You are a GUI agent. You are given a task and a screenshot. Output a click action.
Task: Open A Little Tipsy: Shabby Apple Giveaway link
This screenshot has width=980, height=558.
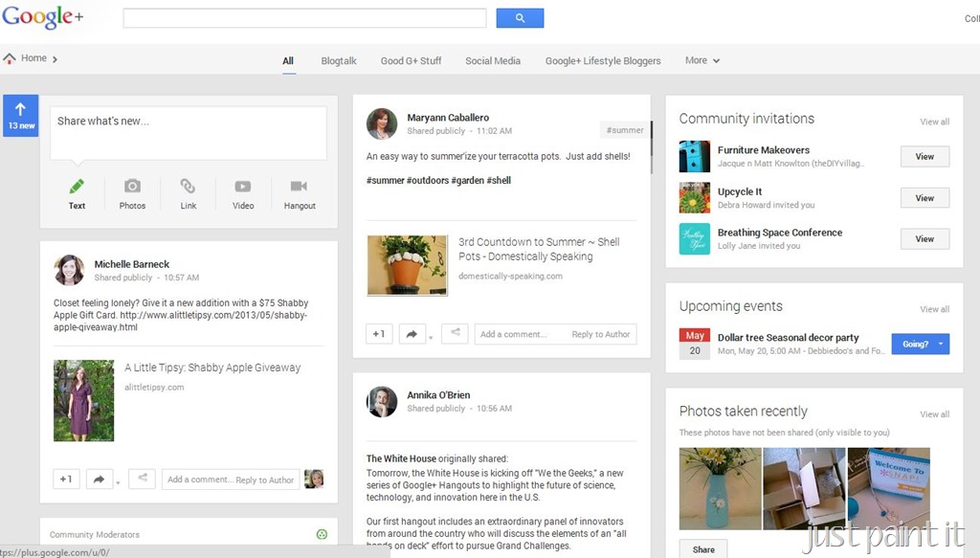(212, 368)
